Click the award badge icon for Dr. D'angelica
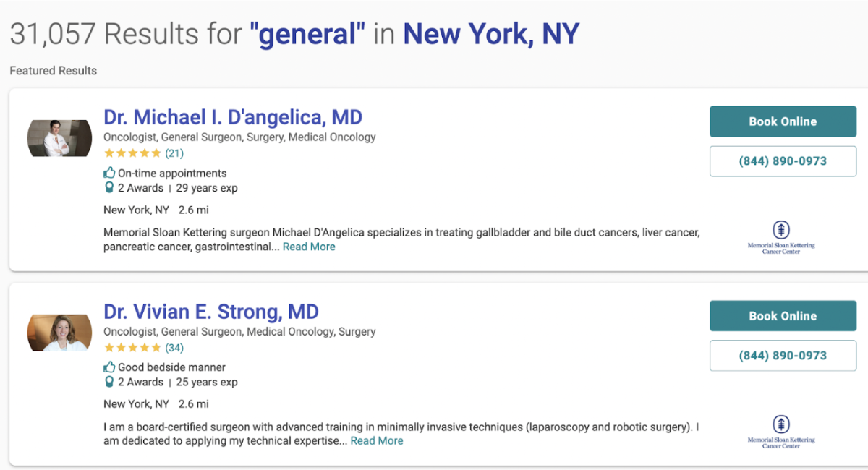The height and width of the screenshot is (470, 868). (109, 188)
